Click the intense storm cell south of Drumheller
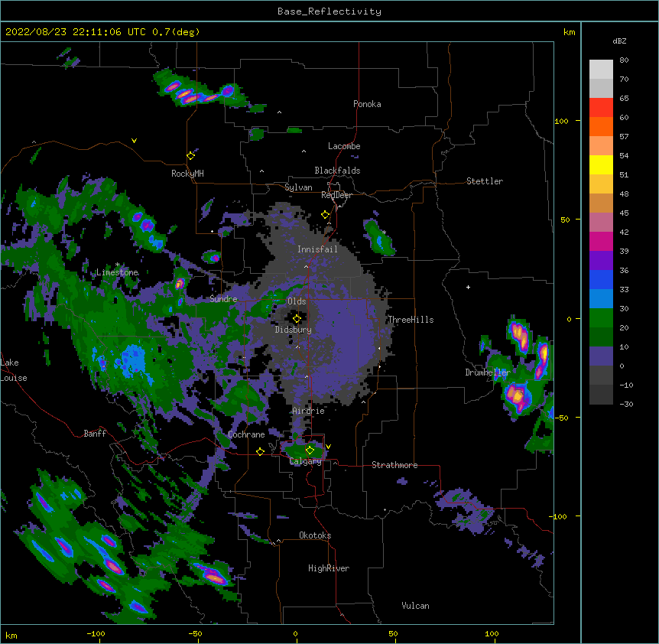Viewport: 659px width, 644px height. coord(517,397)
